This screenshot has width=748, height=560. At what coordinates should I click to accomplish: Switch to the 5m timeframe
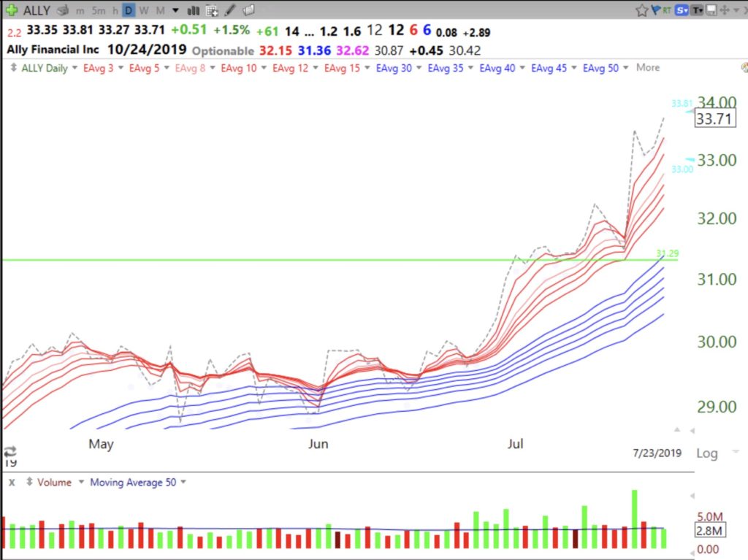[x=99, y=10]
